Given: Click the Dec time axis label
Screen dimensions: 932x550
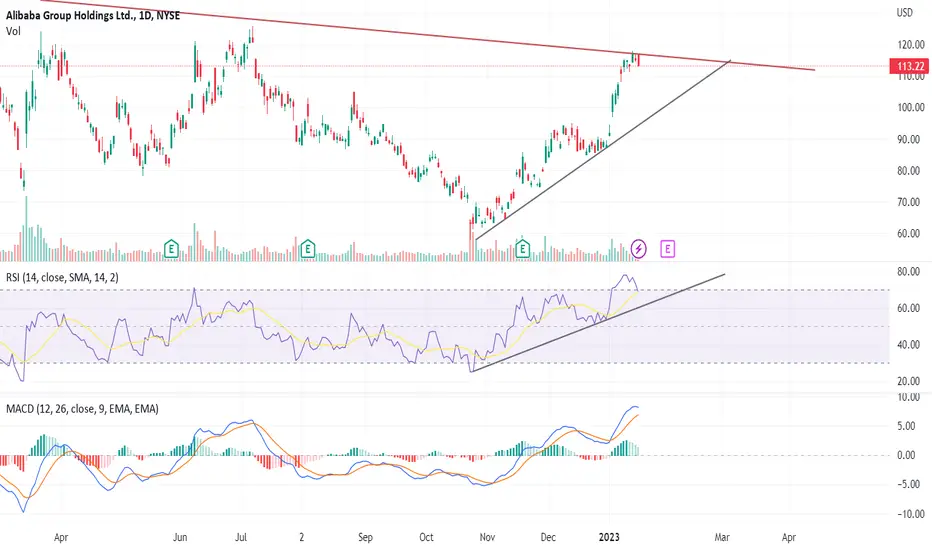Looking at the screenshot, I should pos(548,538).
